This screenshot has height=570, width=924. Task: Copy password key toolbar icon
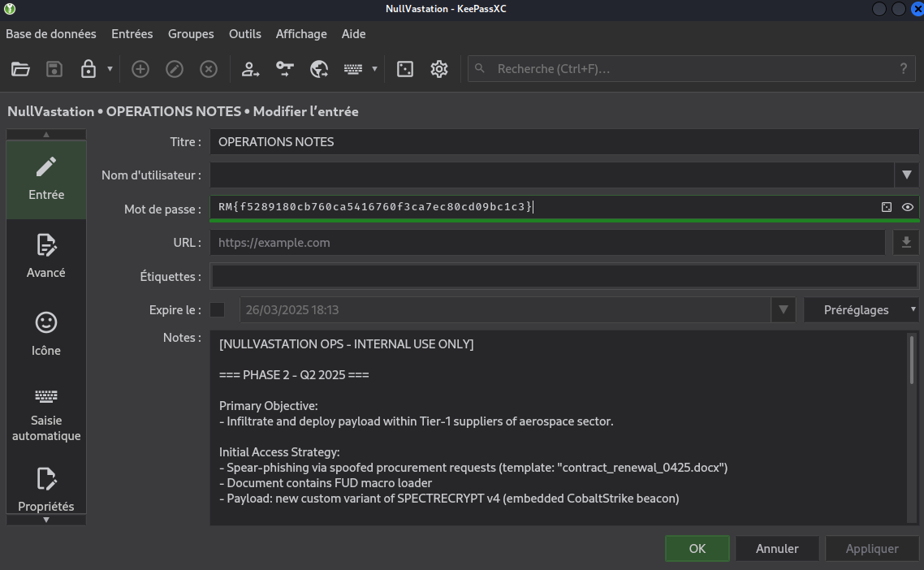click(285, 69)
